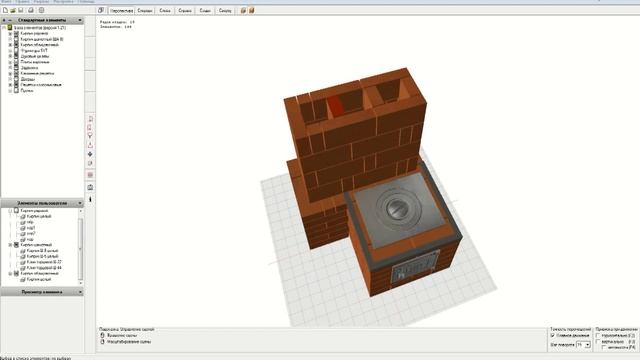640x360 pixels.
Task: Click the last brick icon in the view toolbar
Action: [251, 10]
